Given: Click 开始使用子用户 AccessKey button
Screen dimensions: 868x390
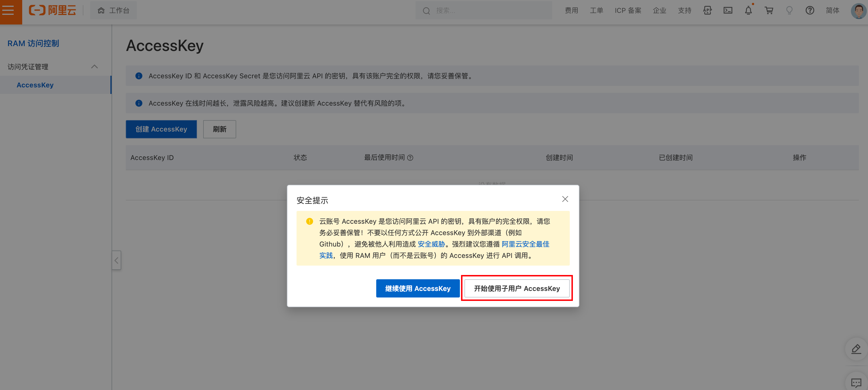Looking at the screenshot, I should click(x=517, y=288).
